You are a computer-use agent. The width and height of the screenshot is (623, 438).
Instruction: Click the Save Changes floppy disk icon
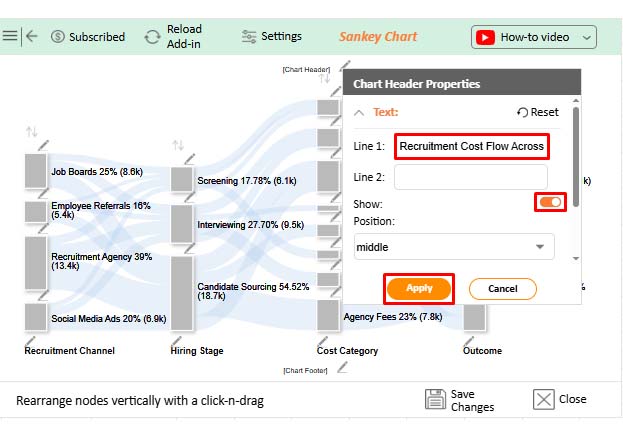(435, 400)
